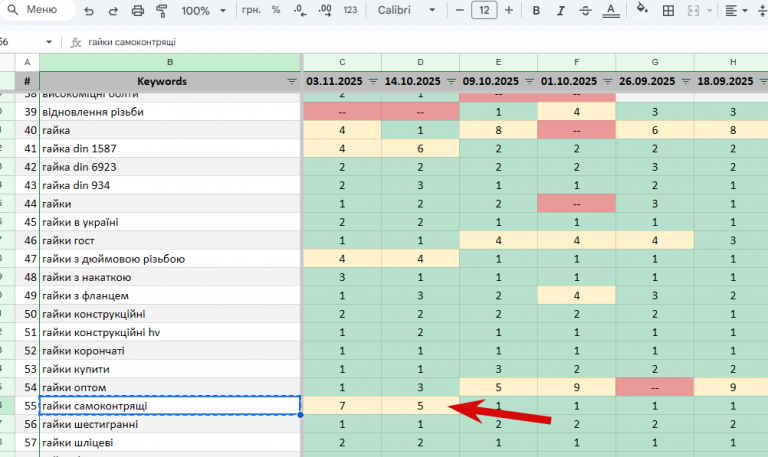Select column A header

(x=27, y=62)
